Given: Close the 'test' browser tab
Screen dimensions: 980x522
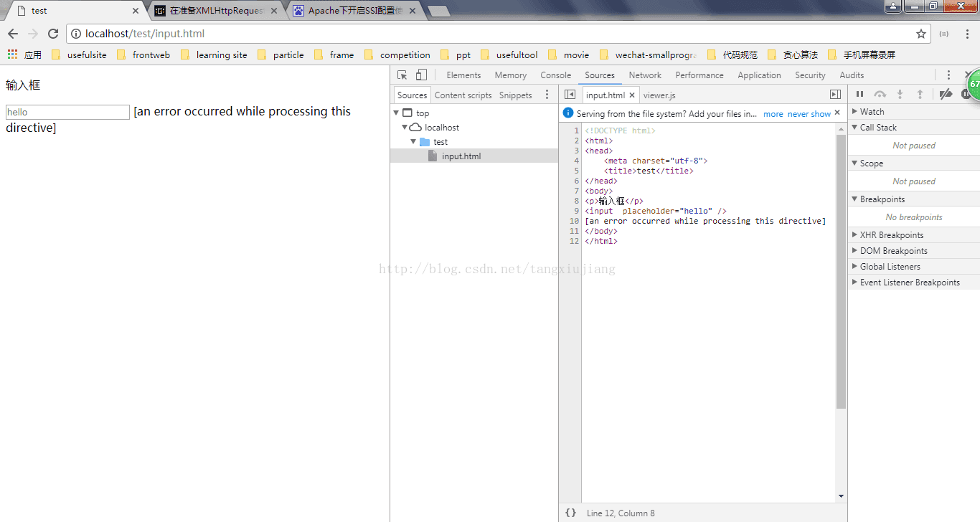Looking at the screenshot, I should click(136, 11).
